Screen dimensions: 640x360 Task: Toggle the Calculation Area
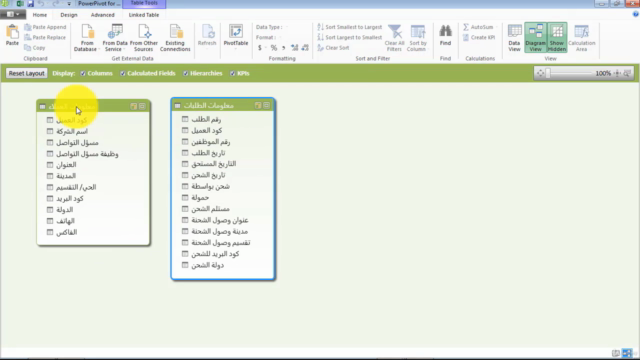(x=582, y=38)
